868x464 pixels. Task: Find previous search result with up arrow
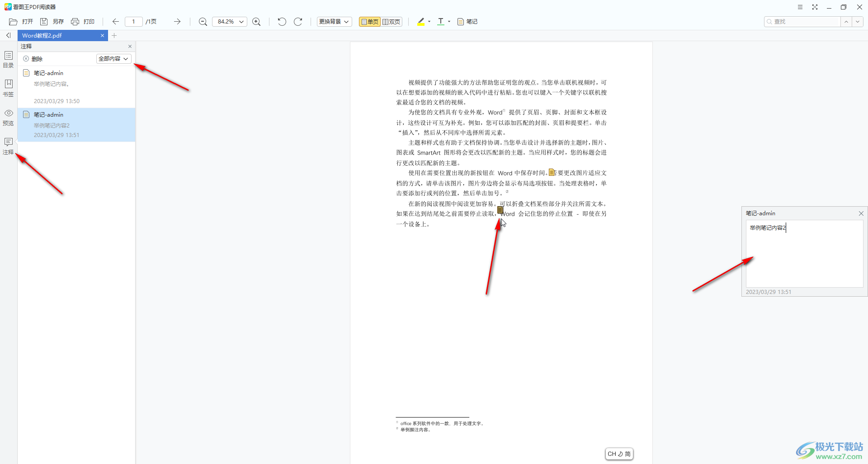(846, 22)
